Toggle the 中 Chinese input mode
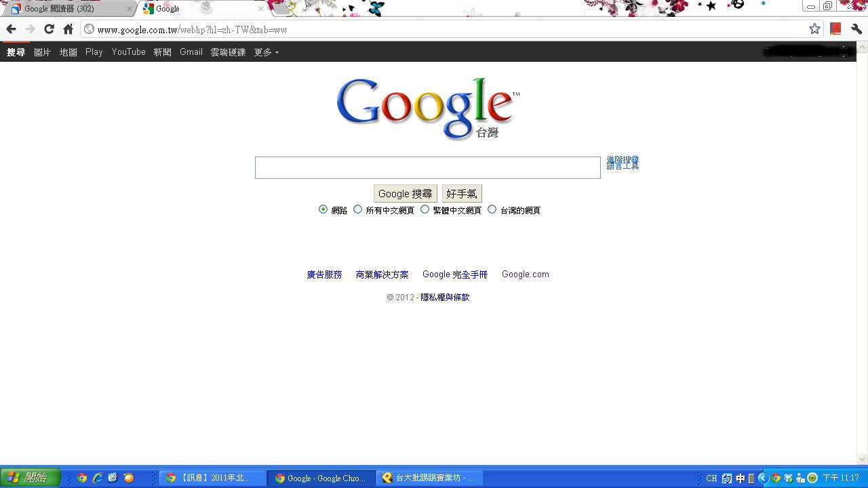868x488 pixels. point(741,478)
